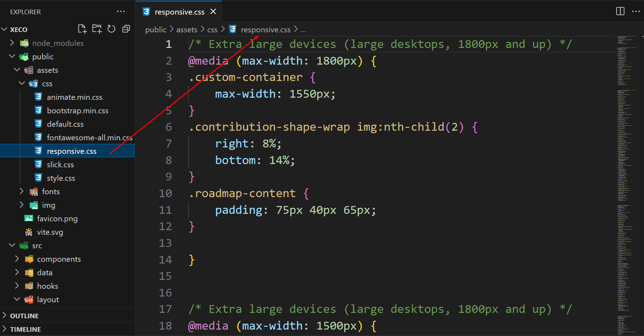
Task: Collapse the css folder
Action: 22,83
